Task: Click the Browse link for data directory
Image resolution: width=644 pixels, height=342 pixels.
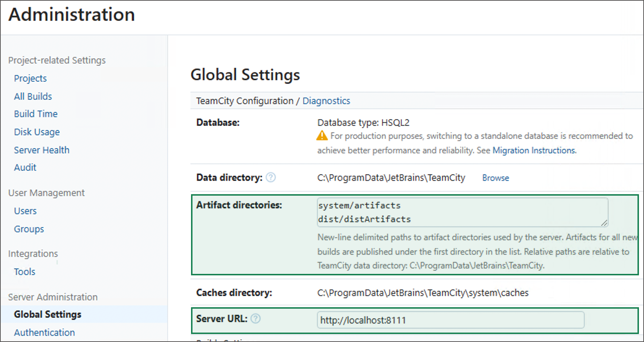Action: [x=495, y=178]
